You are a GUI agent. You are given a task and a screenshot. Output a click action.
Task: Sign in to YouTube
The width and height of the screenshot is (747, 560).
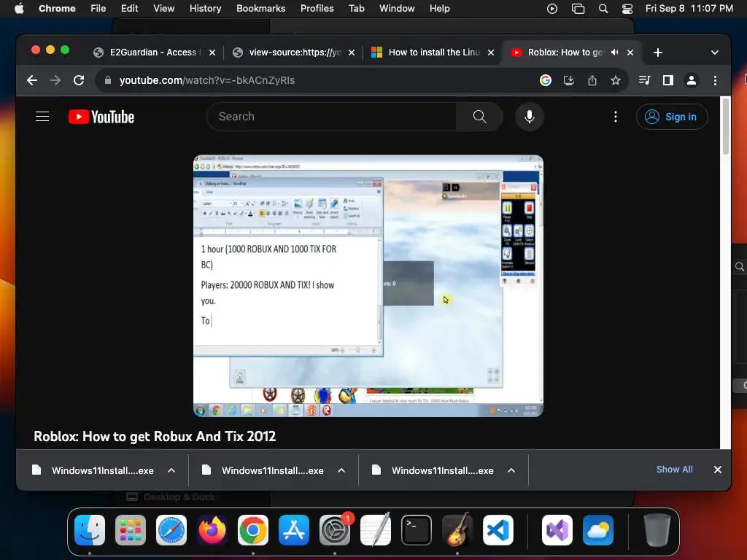click(x=672, y=117)
